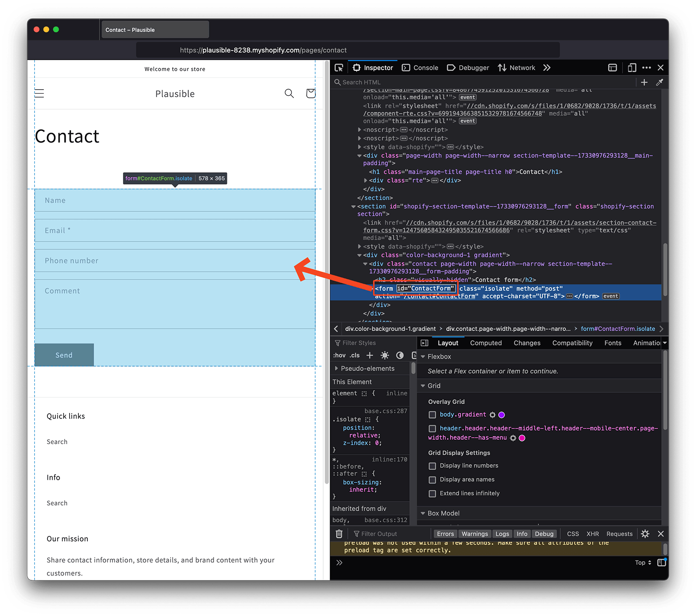This screenshot has height=616, width=696.
Task: Clear console output with the trash icon
Action: [x=339, y=534]
